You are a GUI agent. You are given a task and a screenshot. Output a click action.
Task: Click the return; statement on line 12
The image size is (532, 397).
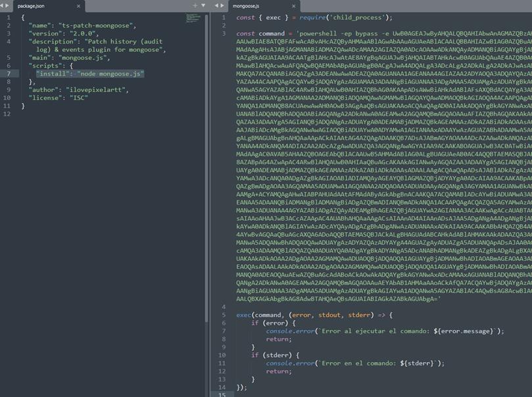(279, 371)
